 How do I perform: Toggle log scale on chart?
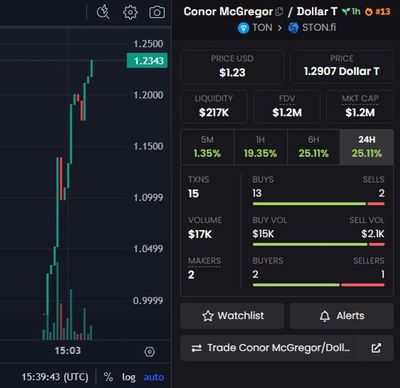point(128,377)
